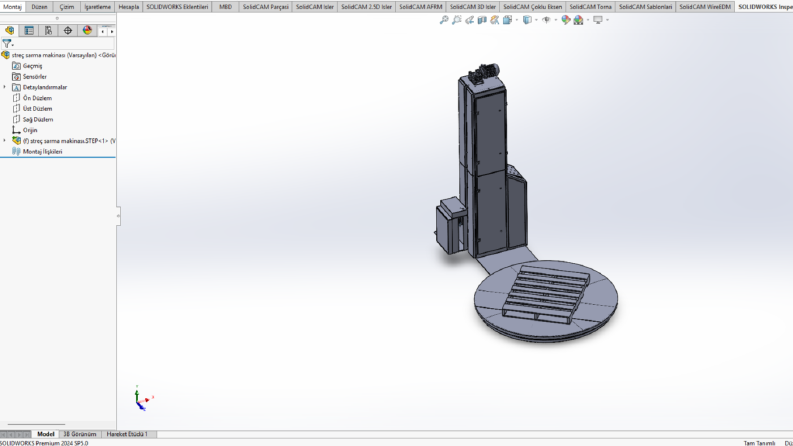Switch to the Çizim ribbon tab

click(67, 7)
